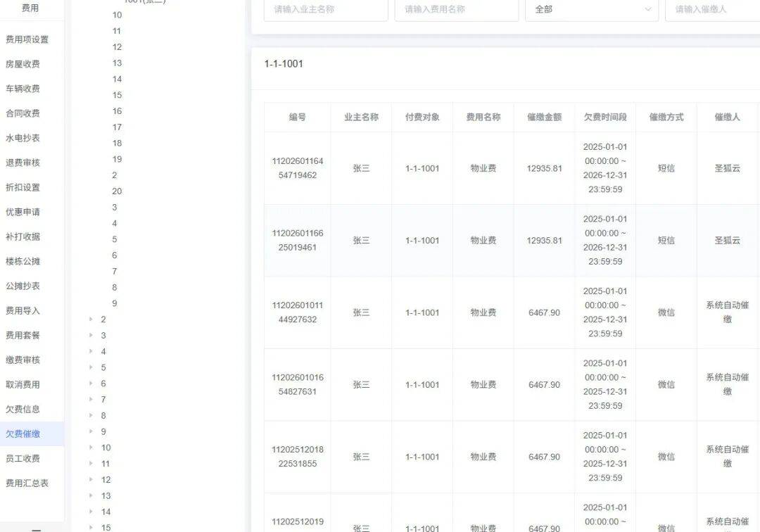Go to 房屋收费 menu item
Screen dimensions: 760x532
tap(23, 64)
